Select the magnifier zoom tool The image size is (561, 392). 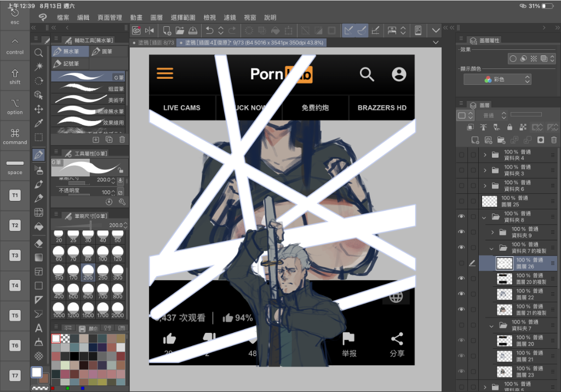click(x=39, y=53)
